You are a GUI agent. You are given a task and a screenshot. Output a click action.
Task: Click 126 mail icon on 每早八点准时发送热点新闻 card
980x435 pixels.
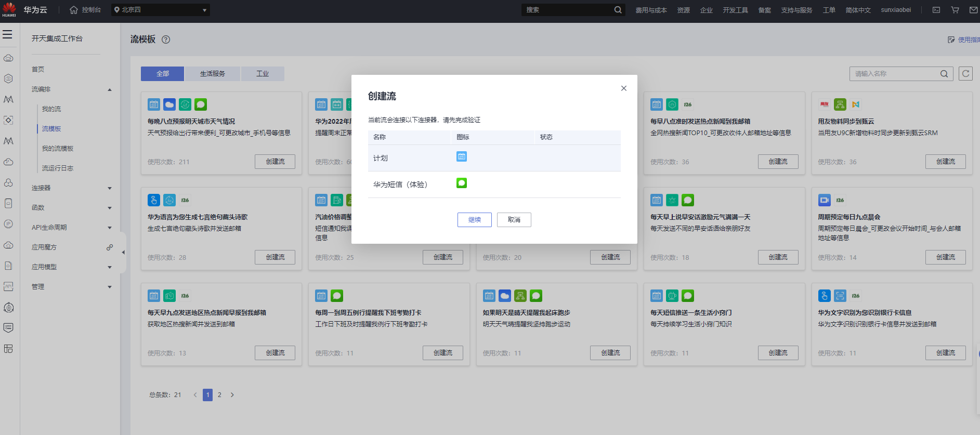(688, 104)
